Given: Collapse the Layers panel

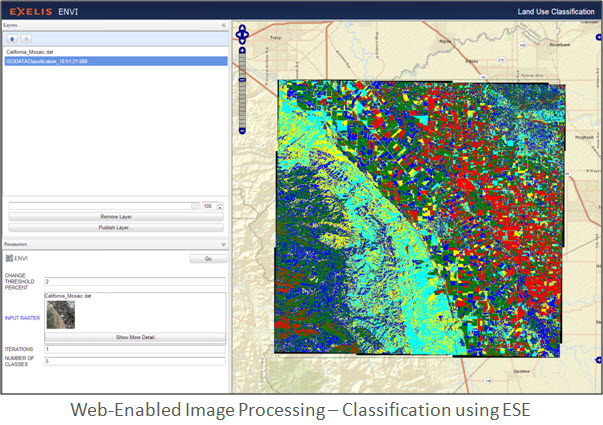Looking at the screenshot, I should click(x=223, y=23).
